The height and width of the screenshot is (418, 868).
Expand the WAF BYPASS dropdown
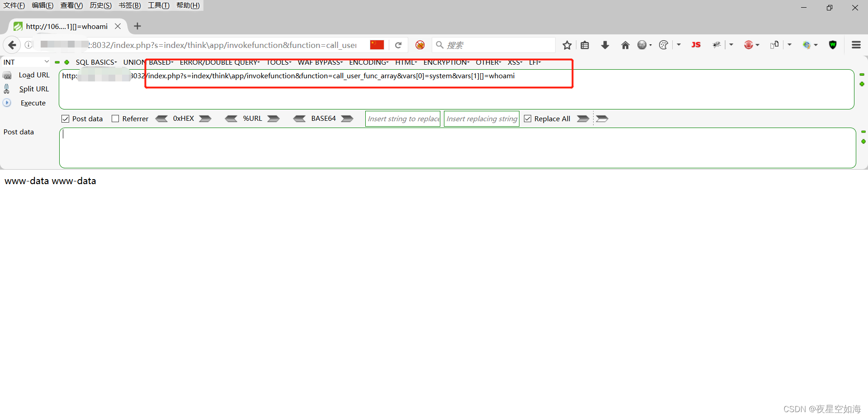pyautogui.click(x=320, y=62)
